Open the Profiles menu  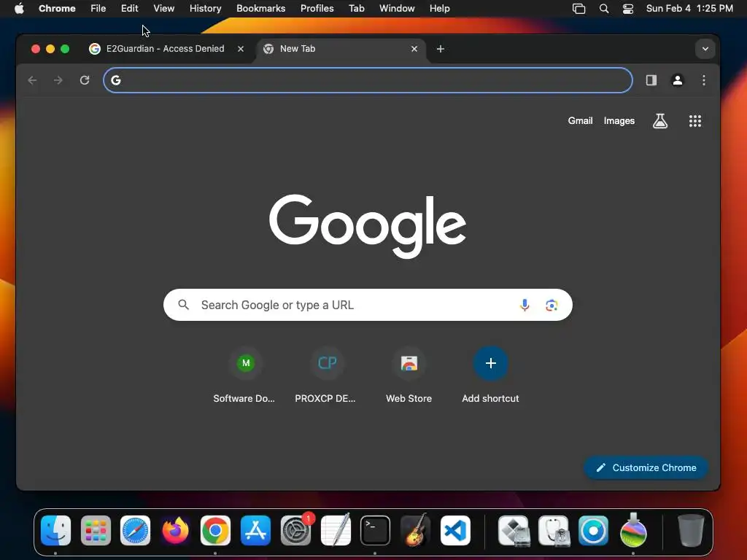(x=317, y=9)
